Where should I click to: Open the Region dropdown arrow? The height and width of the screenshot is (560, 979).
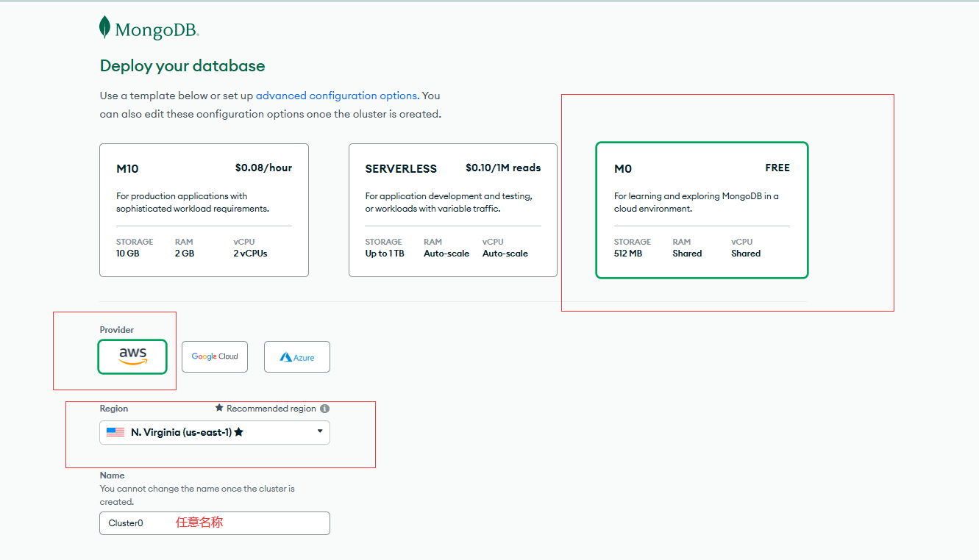point(320,431)
